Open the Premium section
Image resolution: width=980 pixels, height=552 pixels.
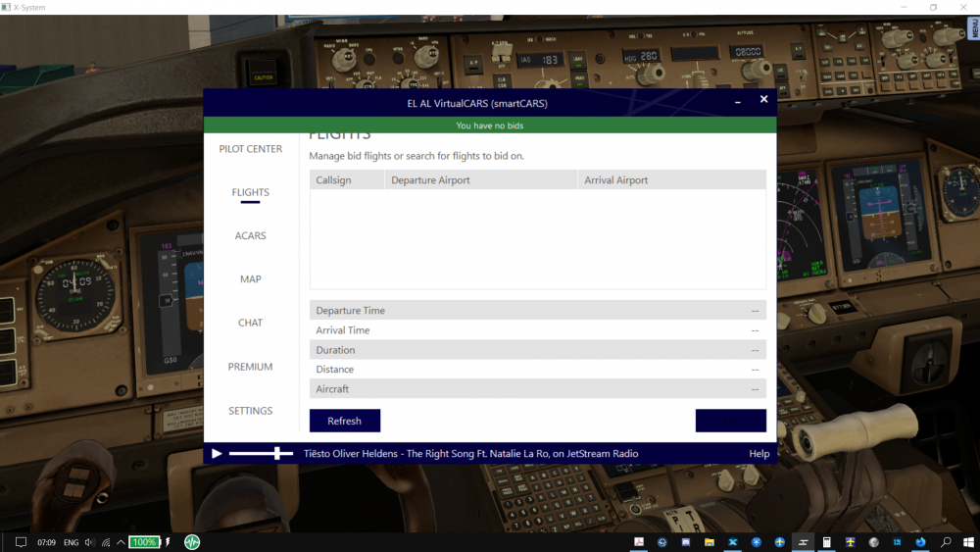pos(251,367)
